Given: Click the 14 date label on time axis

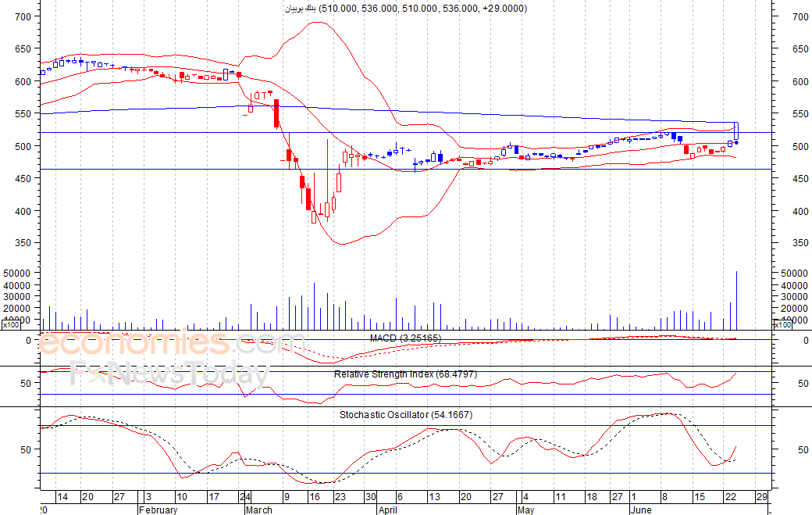Looking at the screenshot, I should click(62, 497).
